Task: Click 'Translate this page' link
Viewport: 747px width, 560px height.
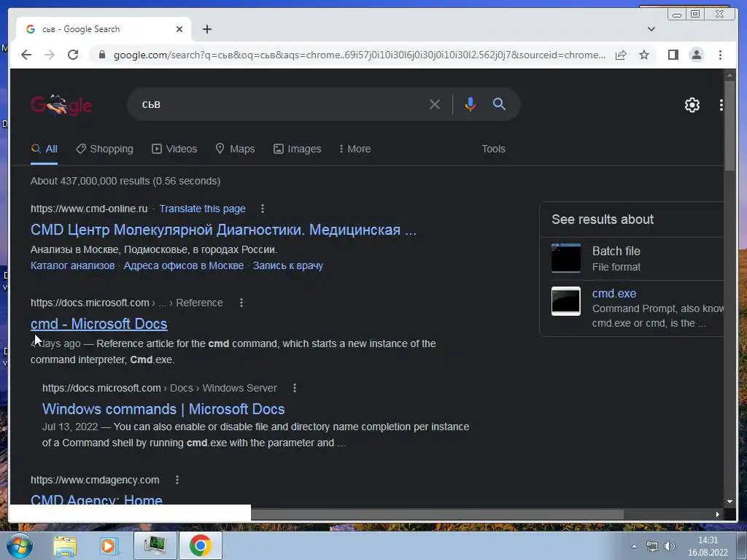Action: pyautogui.click(x=203, y=209)
